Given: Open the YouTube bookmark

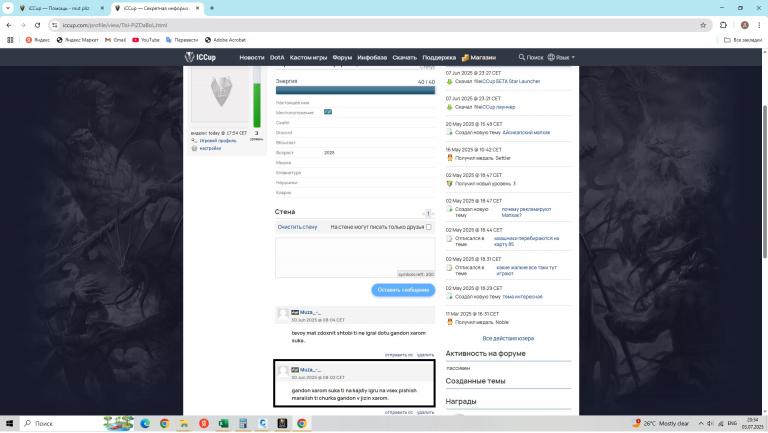Looking at the screenshot, I should click(x=145, y=40).
